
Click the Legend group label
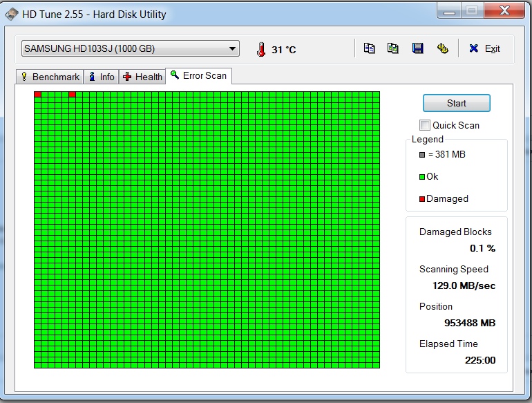(x=428, y=139)
